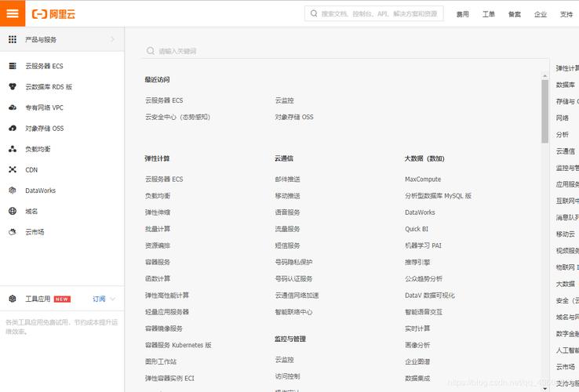The height and width of the screenshot is (392, 579).
Task: Open 智能联络中心 link
Action: point(293,312)
